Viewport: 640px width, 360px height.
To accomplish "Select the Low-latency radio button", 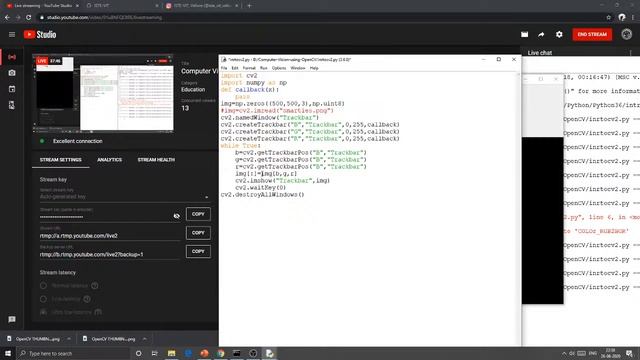I will point(43,299).
